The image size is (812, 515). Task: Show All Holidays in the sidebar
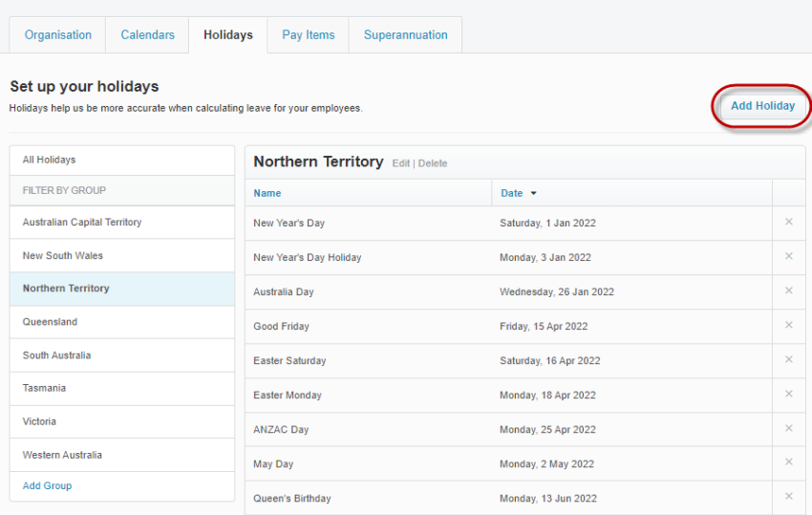49,160
